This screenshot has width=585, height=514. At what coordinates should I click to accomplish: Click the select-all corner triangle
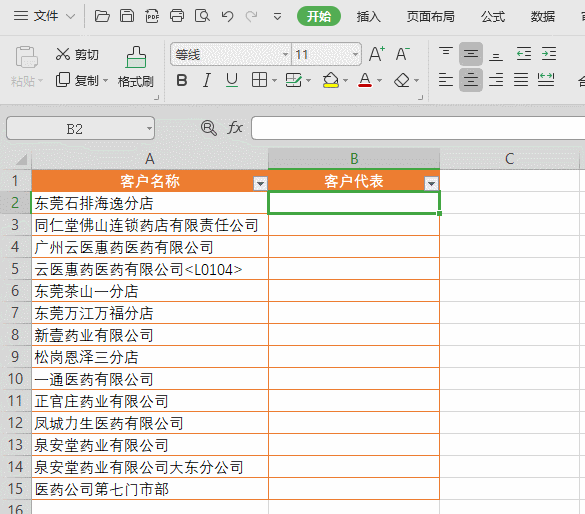[21, 159]
